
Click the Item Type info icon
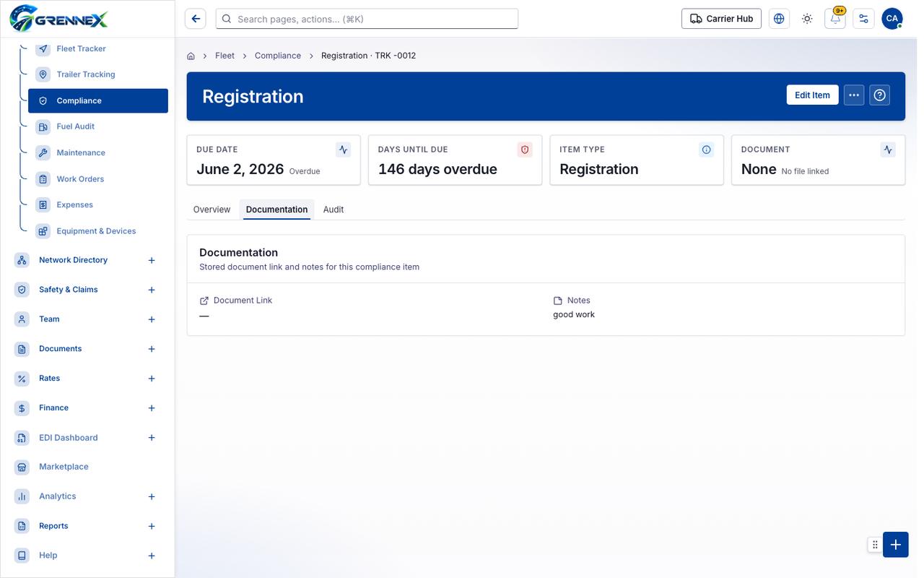(707, 150)
